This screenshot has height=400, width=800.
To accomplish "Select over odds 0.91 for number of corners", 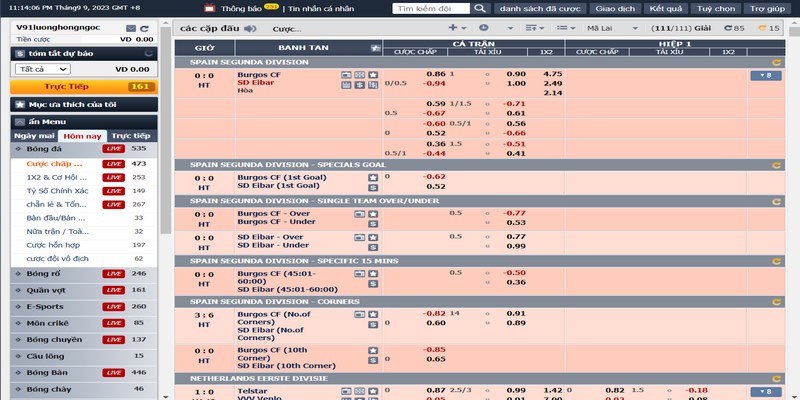I will tap(516, 313).
